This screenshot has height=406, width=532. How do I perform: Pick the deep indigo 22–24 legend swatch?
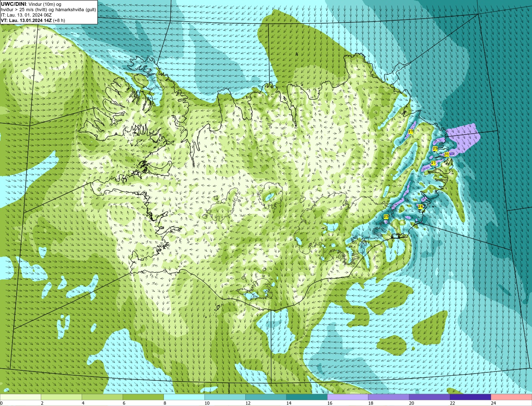(470, 397)
